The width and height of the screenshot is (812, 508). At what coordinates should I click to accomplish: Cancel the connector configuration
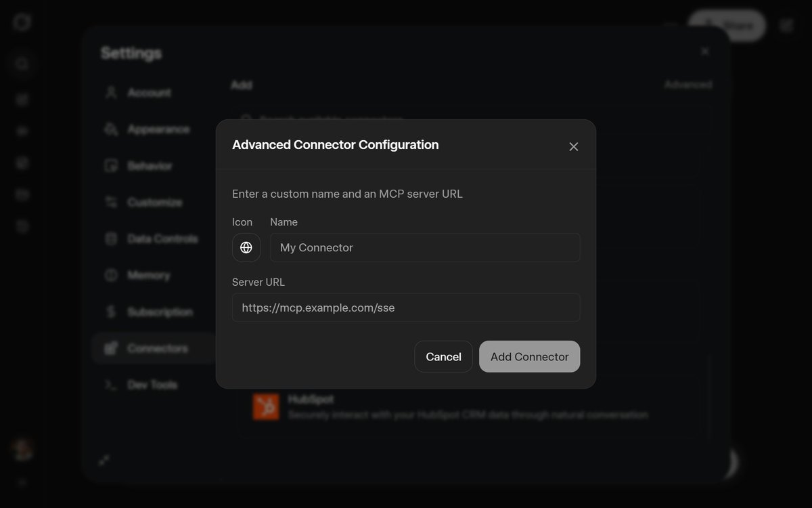pos(443,356)
